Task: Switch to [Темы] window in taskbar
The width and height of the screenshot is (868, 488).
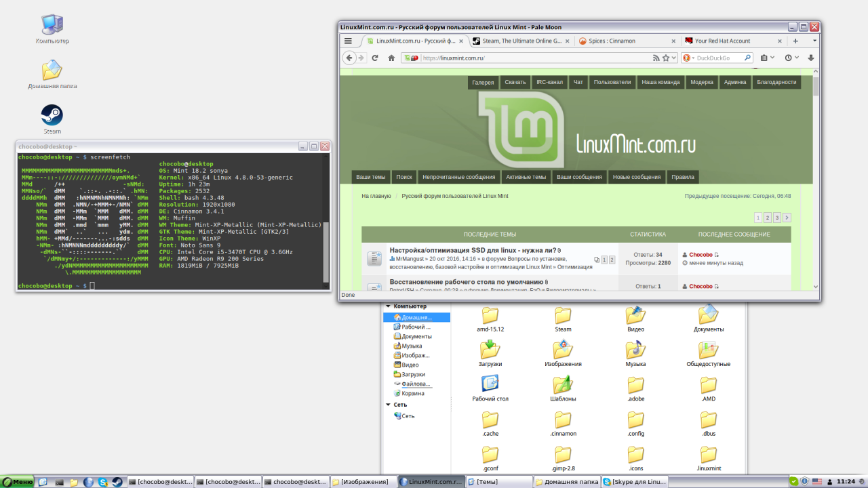Action: click(x=499, y=482)
